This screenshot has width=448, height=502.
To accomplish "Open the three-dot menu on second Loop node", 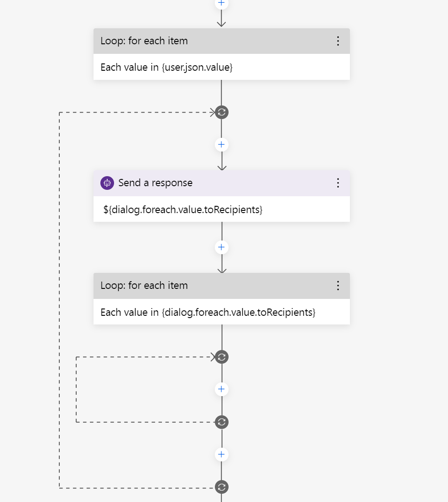I will point(338,285).
